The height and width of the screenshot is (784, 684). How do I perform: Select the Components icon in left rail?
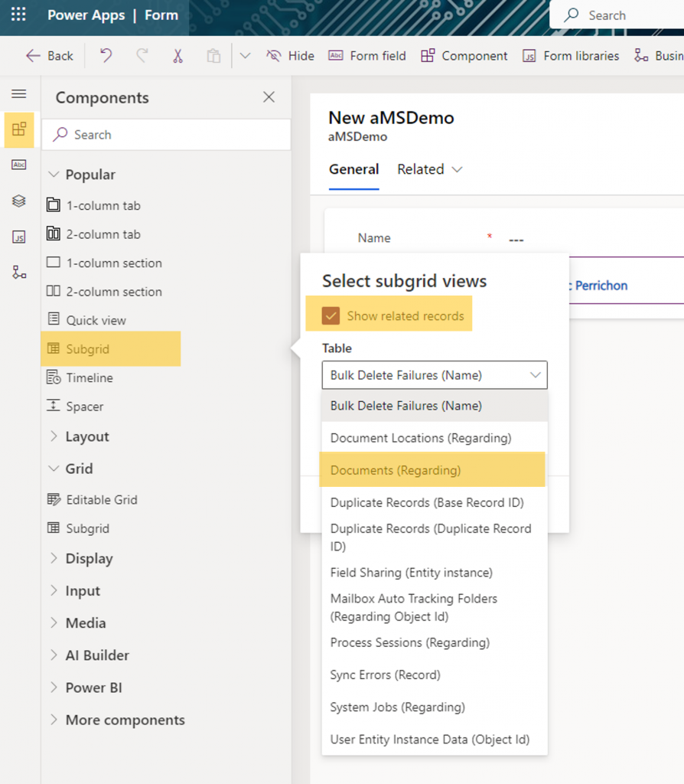coord(19,130)
